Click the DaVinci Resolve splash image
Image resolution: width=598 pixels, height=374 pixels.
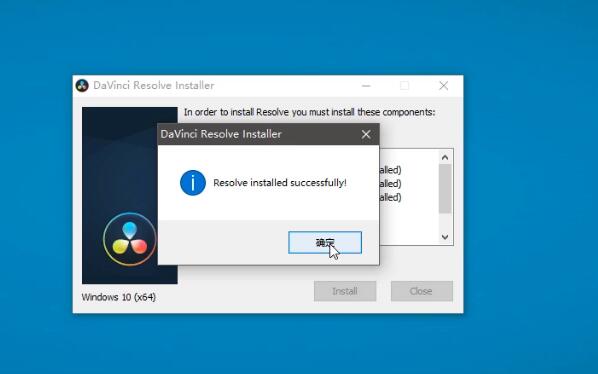[130, 195]
